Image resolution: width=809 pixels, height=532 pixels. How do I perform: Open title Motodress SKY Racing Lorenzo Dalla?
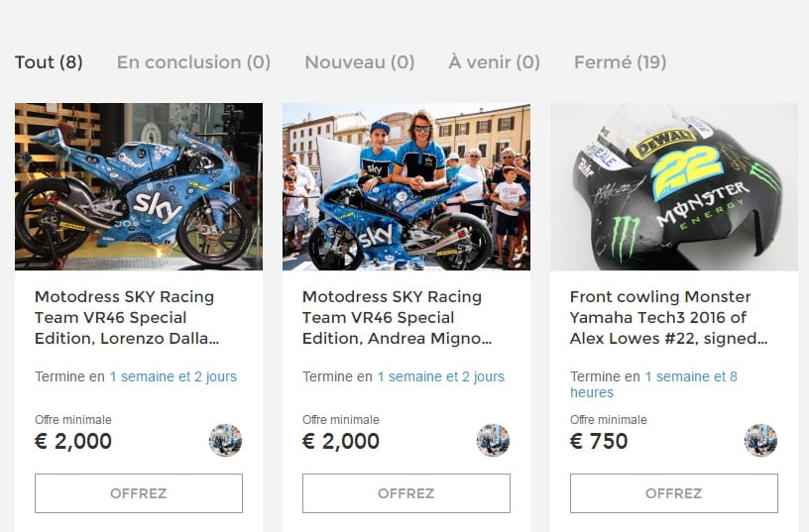[127, 318]
